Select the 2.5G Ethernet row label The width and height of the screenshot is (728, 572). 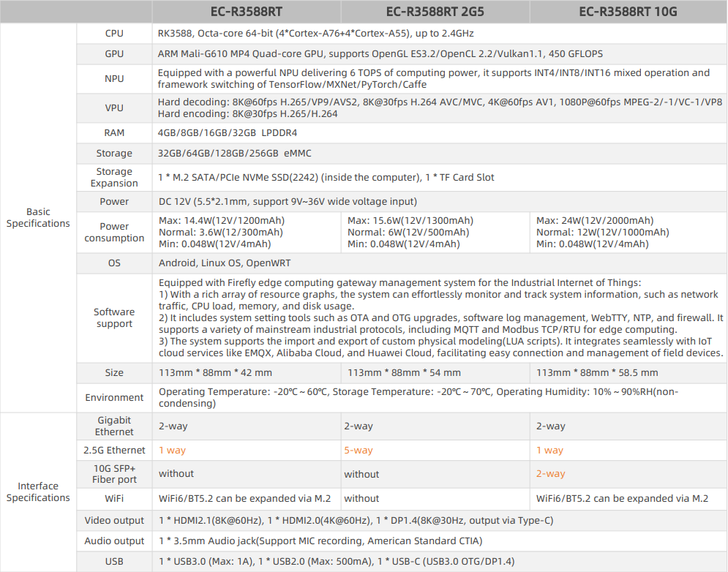pos(114,451)
